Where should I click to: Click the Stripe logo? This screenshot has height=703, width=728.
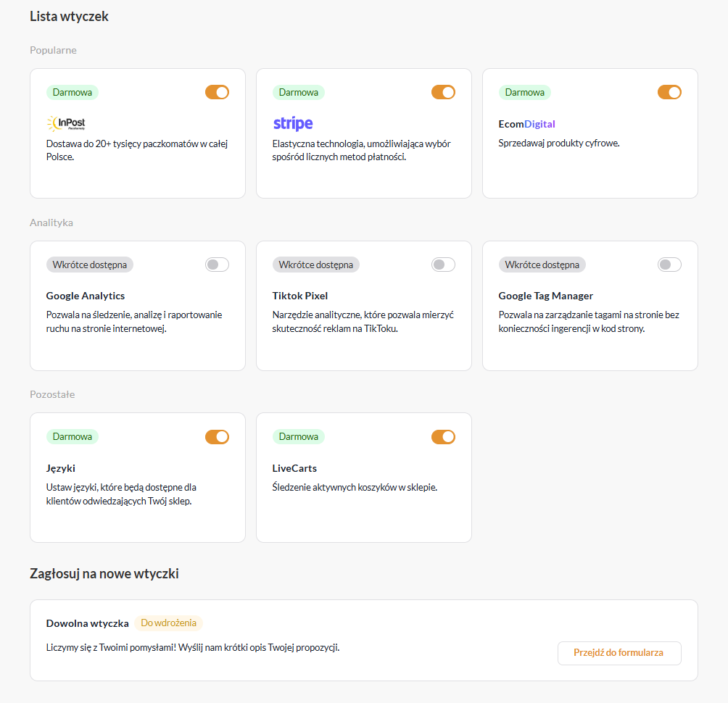pos(293,123)
